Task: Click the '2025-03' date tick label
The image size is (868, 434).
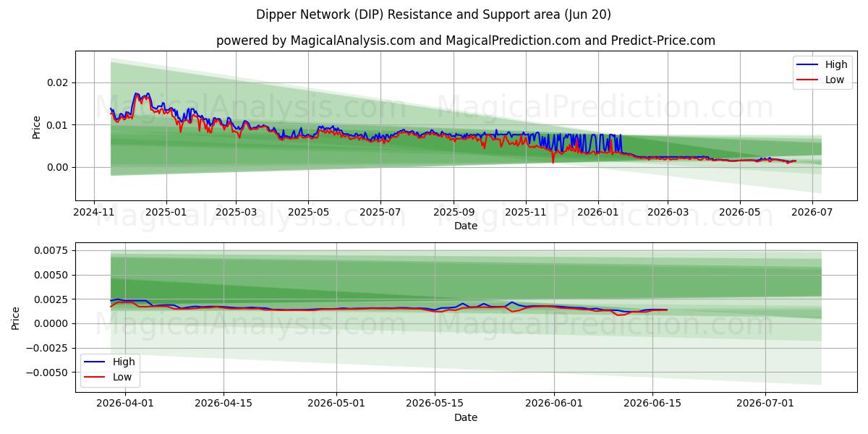Action: point(237,213)
